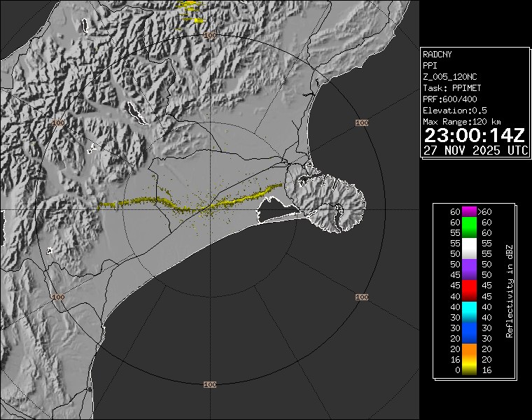Click the 'Max Range:120 km' text
The width and height of the screenshot is (532, 420).
462,122
